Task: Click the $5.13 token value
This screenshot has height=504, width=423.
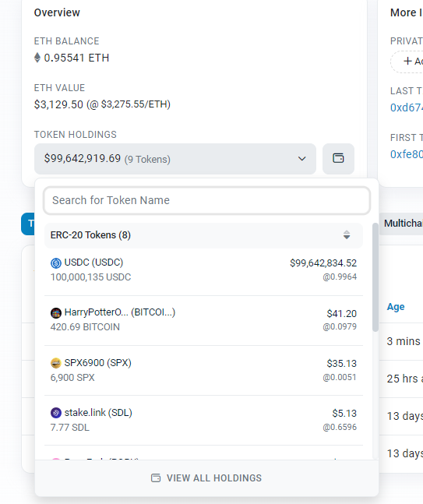Action: click(344, 414)
